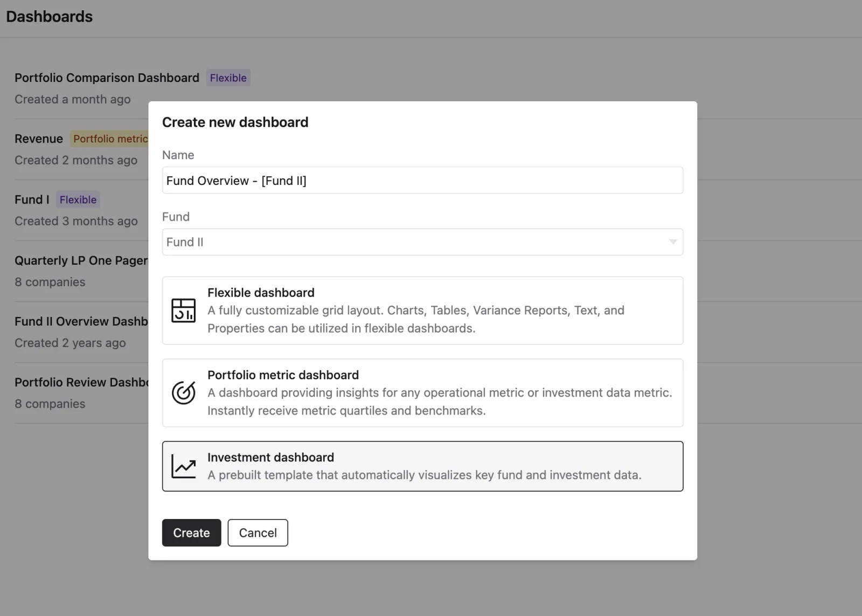Click the Portfolio metric target icon

[x=183, y=393]
